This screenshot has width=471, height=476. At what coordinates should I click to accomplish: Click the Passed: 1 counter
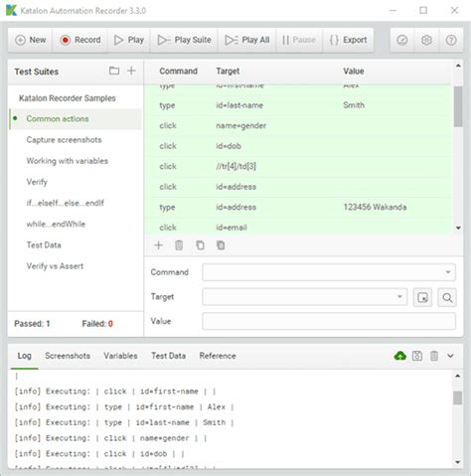tap(32, 324)
